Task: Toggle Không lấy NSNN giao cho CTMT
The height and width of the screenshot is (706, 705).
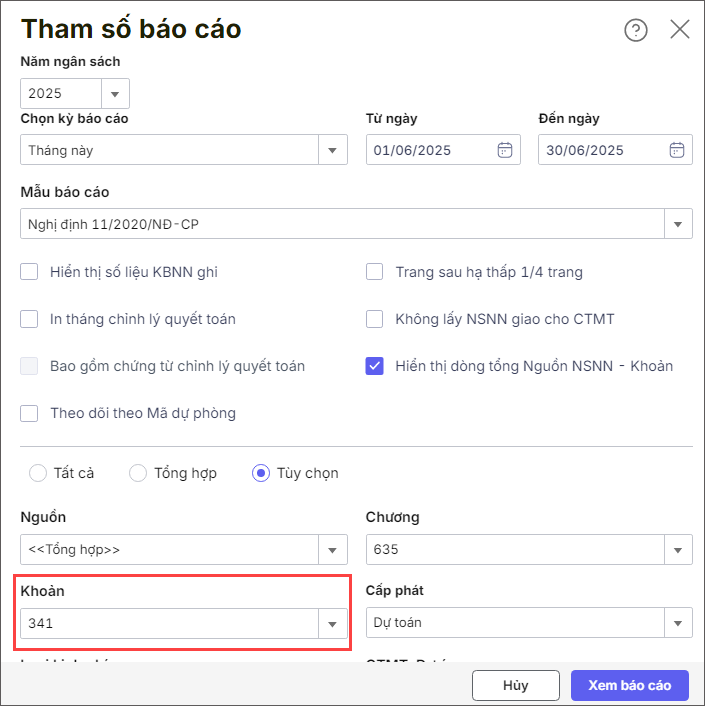Action: (x=375, y=320)
